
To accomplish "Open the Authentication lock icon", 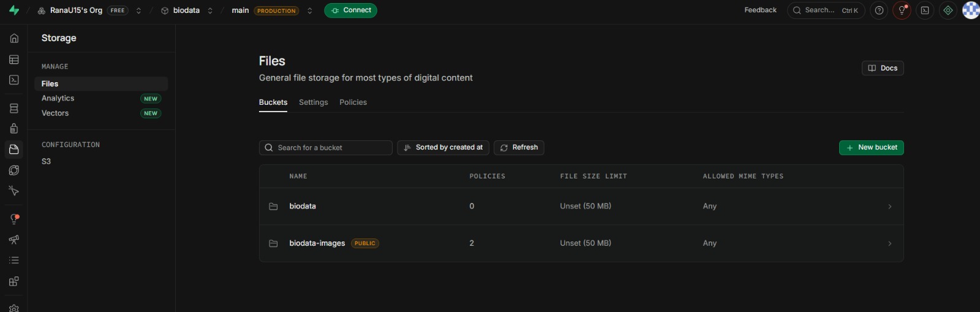I will [x=14, y=129].
